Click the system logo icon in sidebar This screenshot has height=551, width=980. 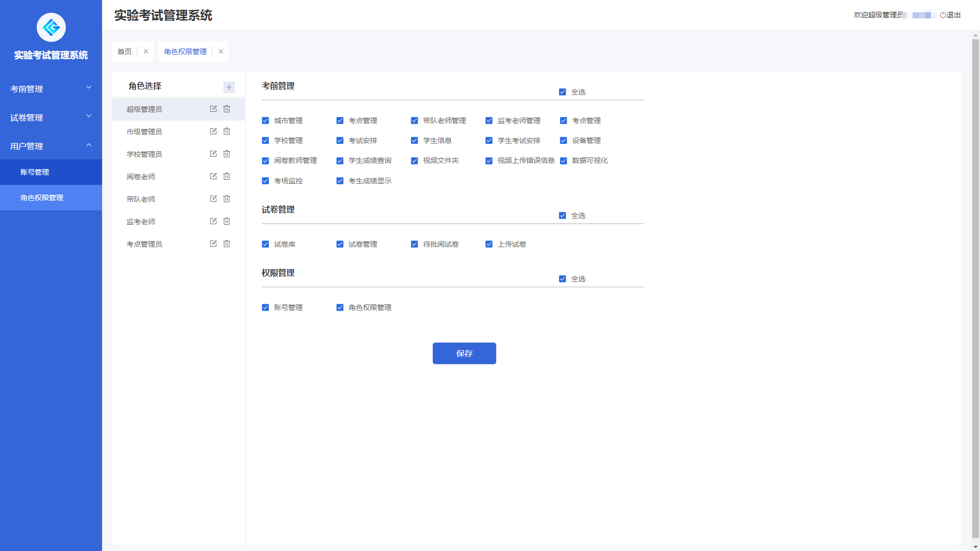[x=51, y=28]
